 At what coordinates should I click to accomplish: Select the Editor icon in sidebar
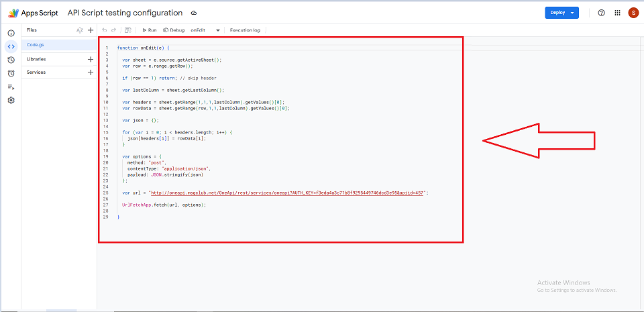[11, 46]
